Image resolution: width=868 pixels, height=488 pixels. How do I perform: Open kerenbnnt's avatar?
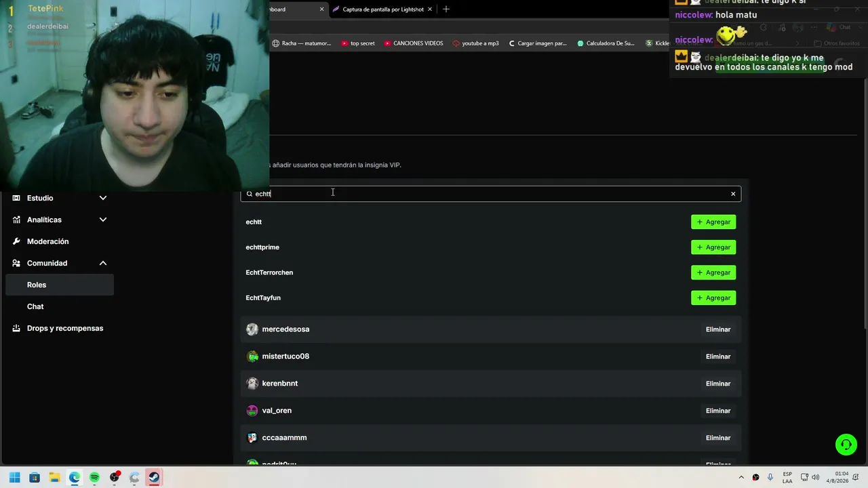[252, 384]
